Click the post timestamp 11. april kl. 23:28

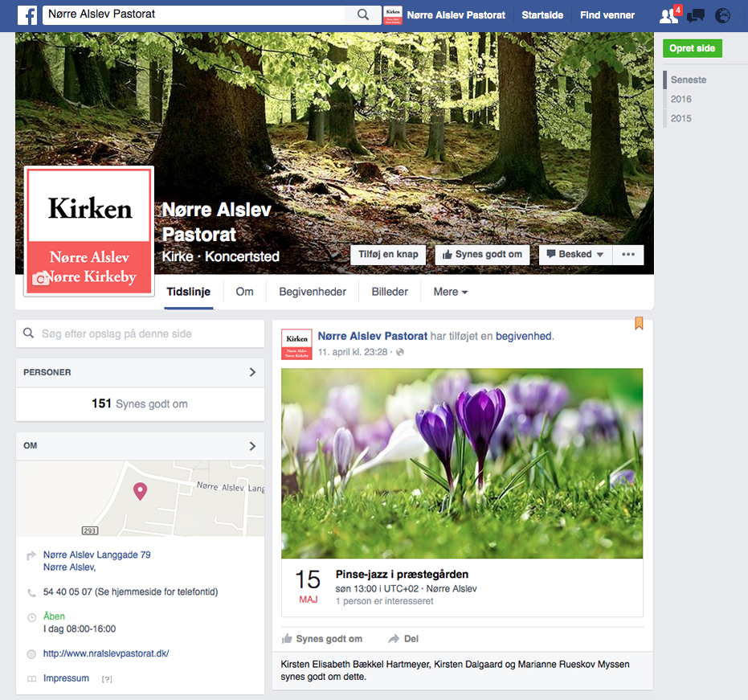[x=353, y=352]
